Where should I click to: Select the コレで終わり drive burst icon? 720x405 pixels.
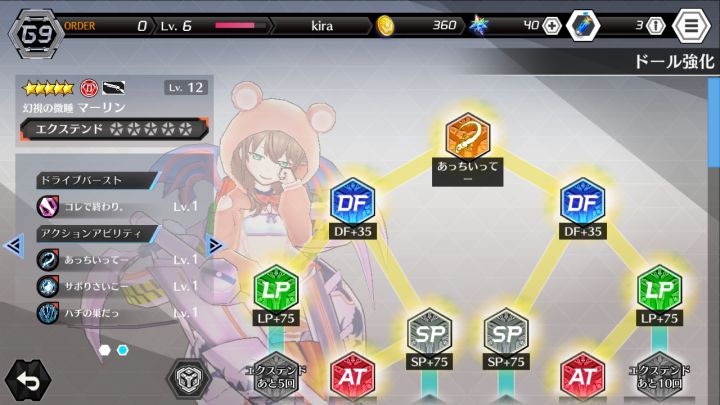click(x=48, y=207)
